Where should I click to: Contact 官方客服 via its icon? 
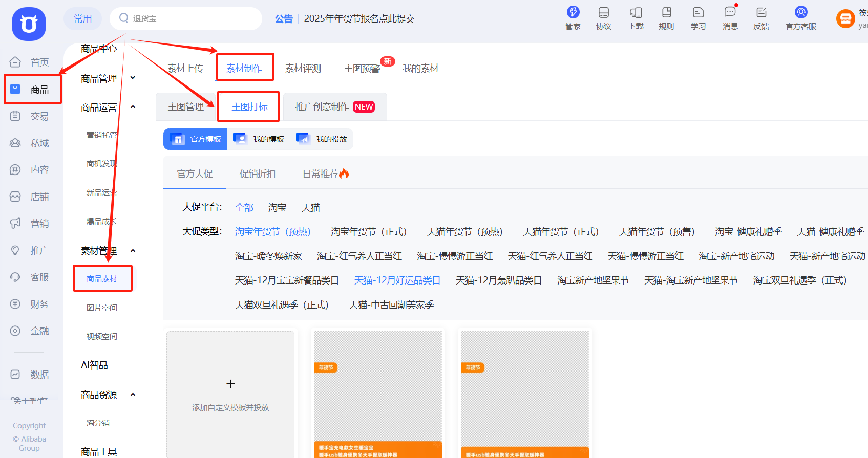click(801, 12)
